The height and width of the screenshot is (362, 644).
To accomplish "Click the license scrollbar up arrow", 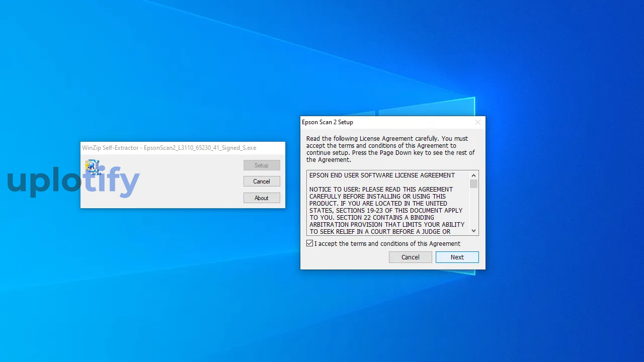I will click(473, 175).
